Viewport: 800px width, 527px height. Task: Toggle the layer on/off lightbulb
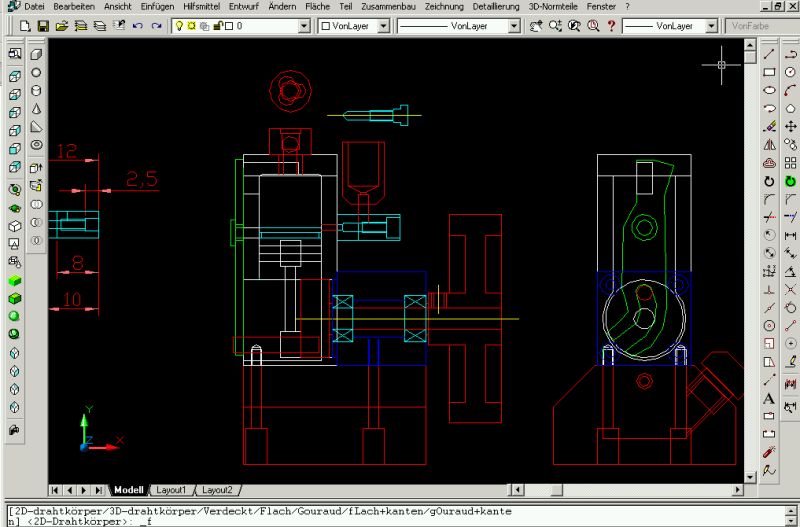(x=179, y=26)
